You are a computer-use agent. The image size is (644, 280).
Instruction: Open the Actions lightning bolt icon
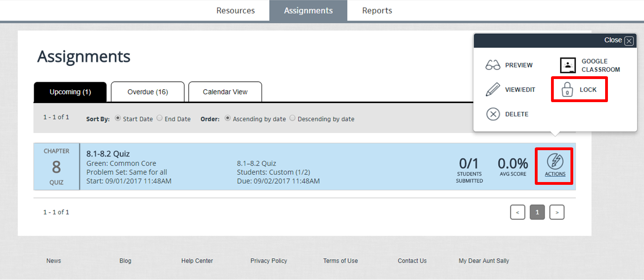pos(555,162)
